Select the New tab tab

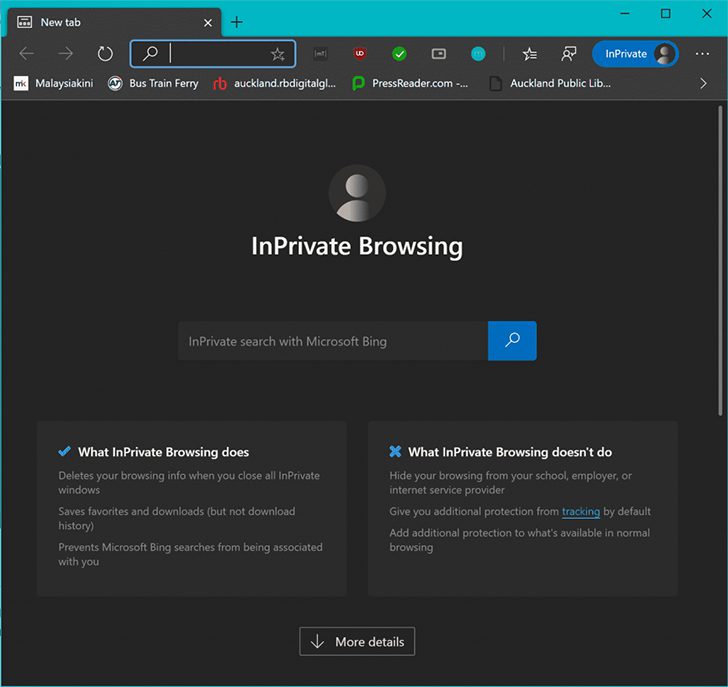tap(114, 22)
